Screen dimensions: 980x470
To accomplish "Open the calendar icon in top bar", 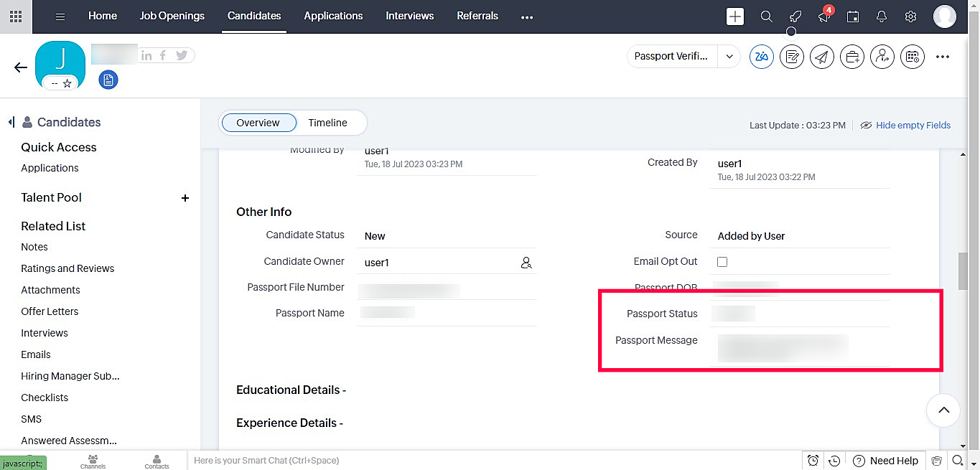I will click(x=853, y=17).
